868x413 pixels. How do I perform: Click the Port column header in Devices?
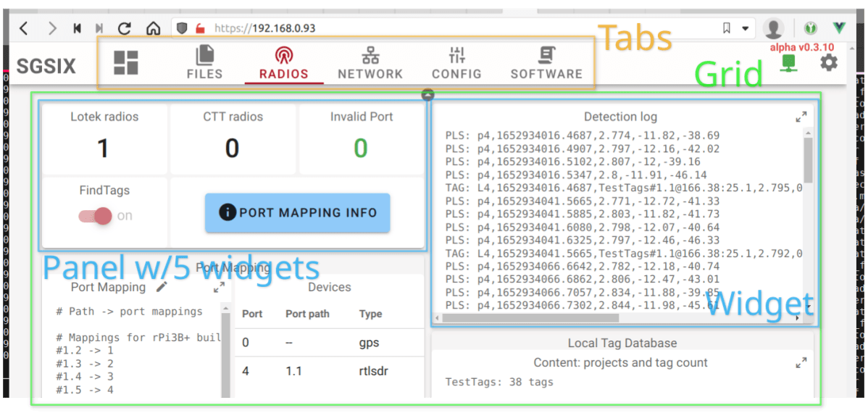pyautogui.click(x=252, y=314)
